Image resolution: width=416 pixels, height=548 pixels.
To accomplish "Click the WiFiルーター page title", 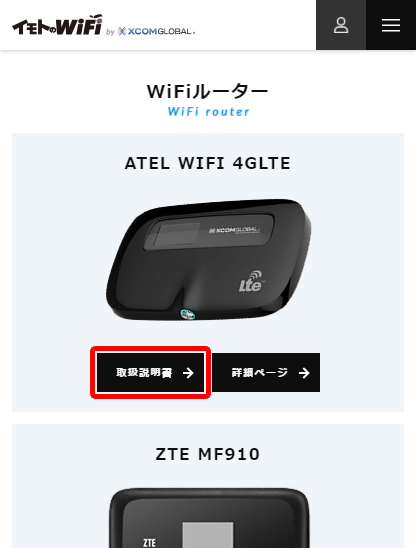I will tap(208, 92).
